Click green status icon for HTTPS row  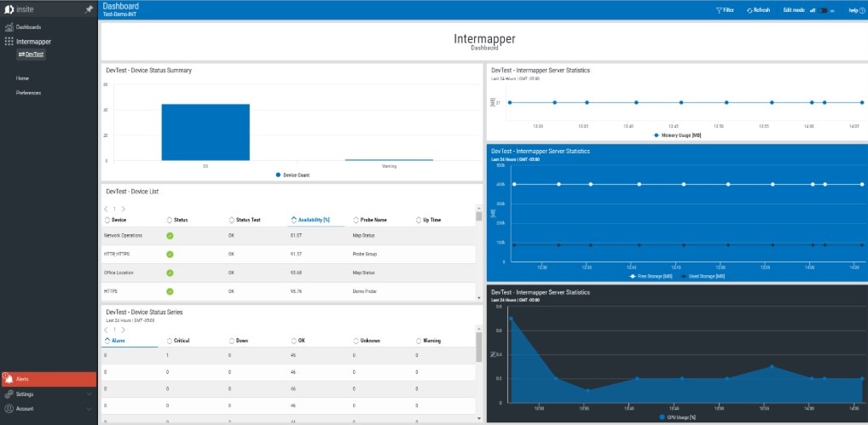click(x=170, y=291)
